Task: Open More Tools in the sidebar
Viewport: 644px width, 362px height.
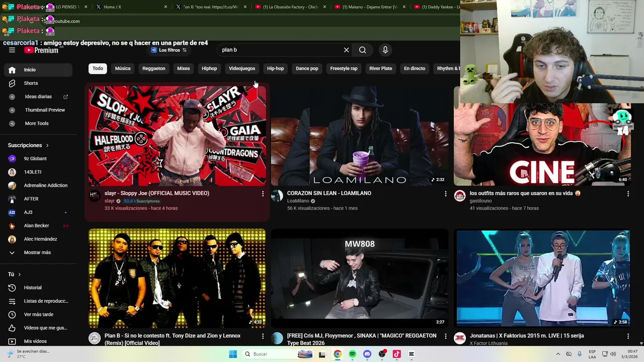Action: pyautogui.click(x=38, y=123)
